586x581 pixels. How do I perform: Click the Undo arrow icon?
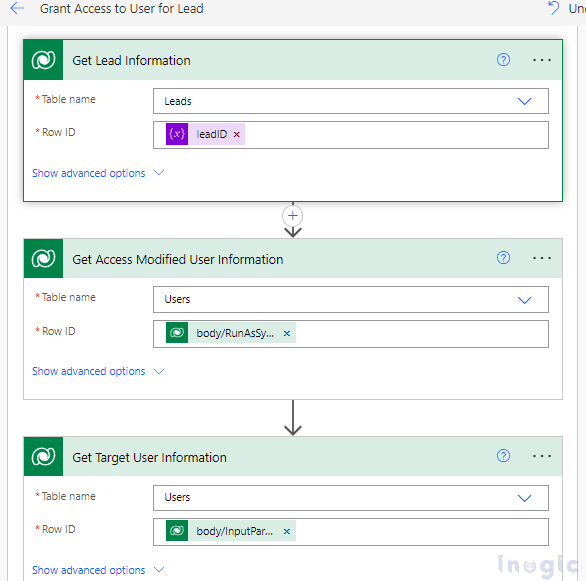[553, 8]
